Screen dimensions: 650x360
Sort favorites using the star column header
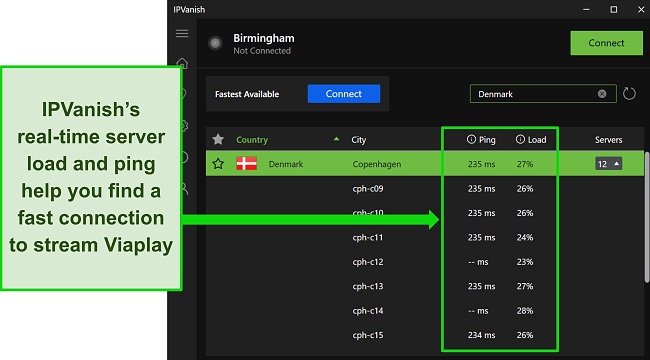(218, 139)
